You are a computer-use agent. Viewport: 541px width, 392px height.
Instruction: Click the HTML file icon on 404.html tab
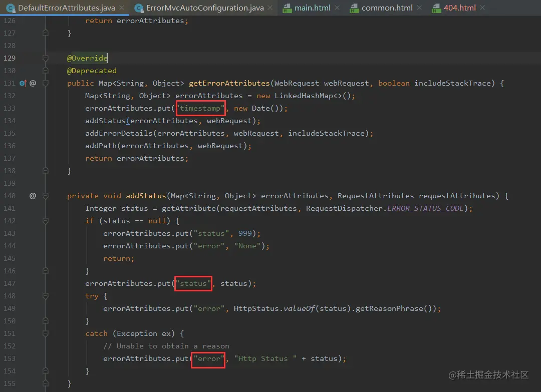pyautogui.click(x=436, y=8)
